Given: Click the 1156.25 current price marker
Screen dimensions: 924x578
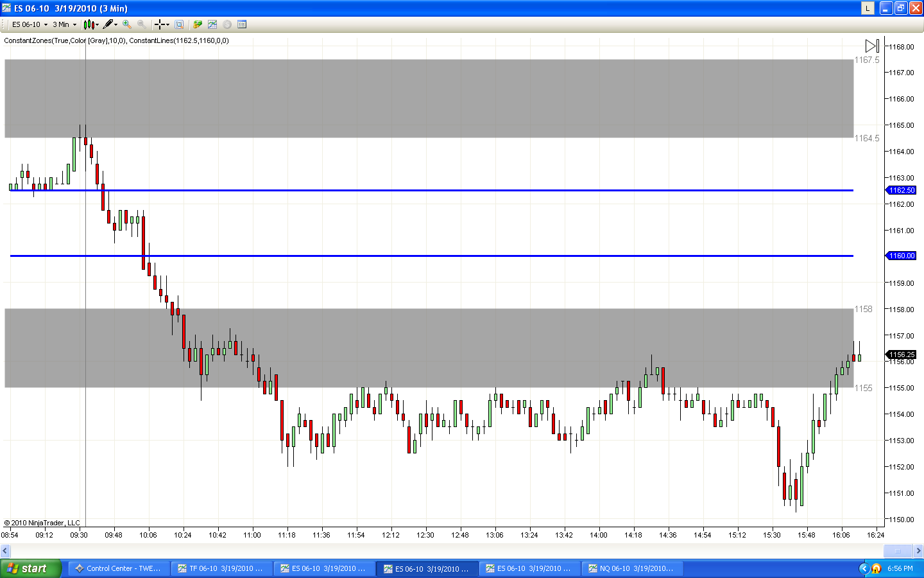Looking at the screenshot, I should tap(901, 355).
